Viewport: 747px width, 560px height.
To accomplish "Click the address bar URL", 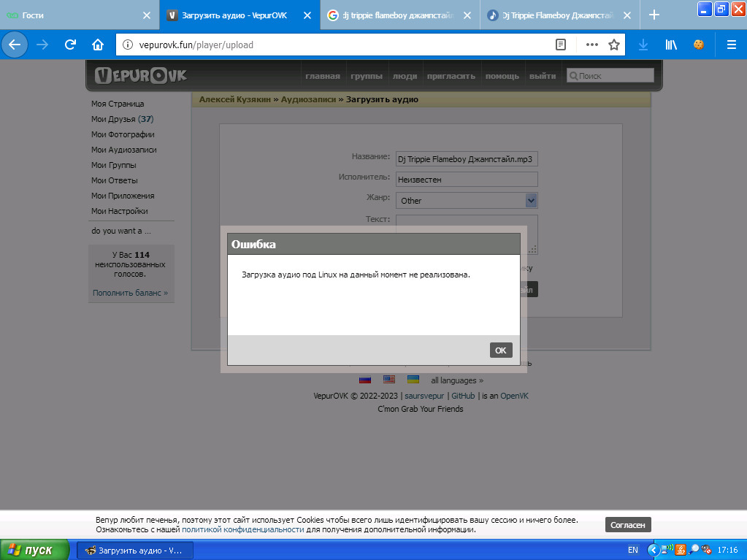I will 196,45.
